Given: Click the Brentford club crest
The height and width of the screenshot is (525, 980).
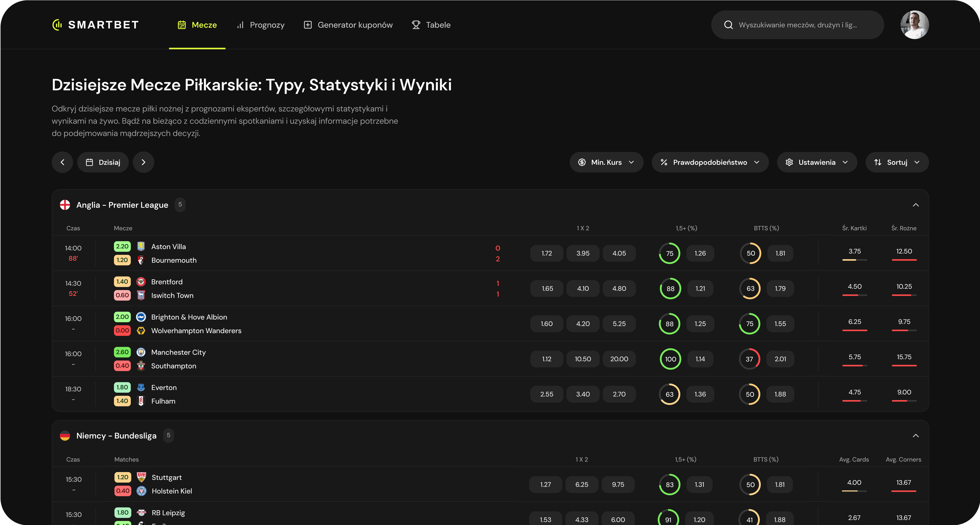Looking at the screenshot, I should coord(141,282).
